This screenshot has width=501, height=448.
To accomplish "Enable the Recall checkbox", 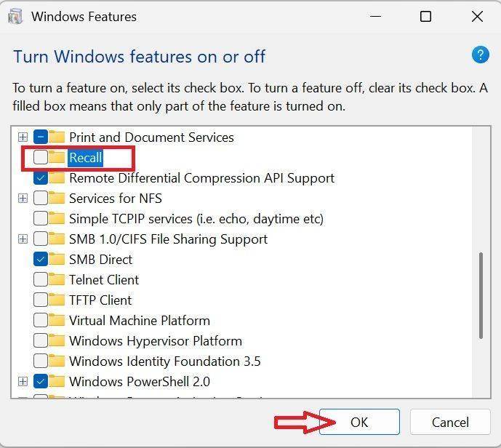I will pos(41,157).
